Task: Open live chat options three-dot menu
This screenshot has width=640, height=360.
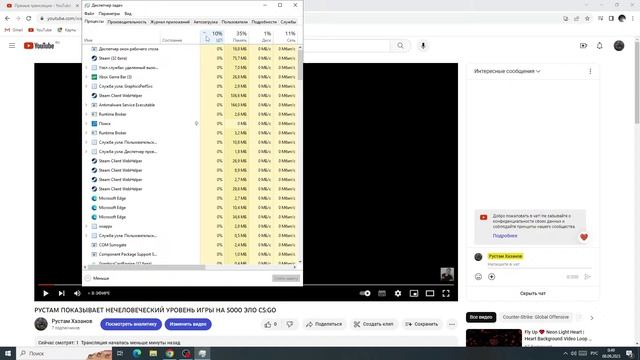Action: pyautogui.click(x=590, y=71)
